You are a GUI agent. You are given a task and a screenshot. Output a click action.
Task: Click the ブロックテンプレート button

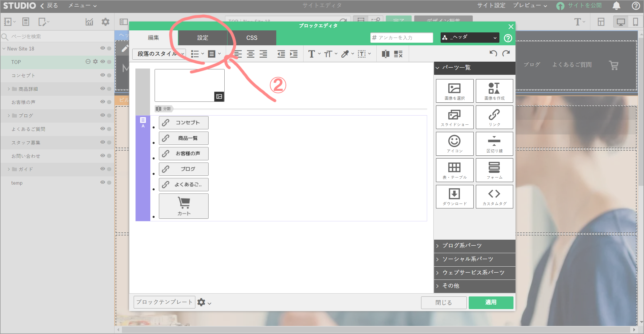(x=164, y=302)
